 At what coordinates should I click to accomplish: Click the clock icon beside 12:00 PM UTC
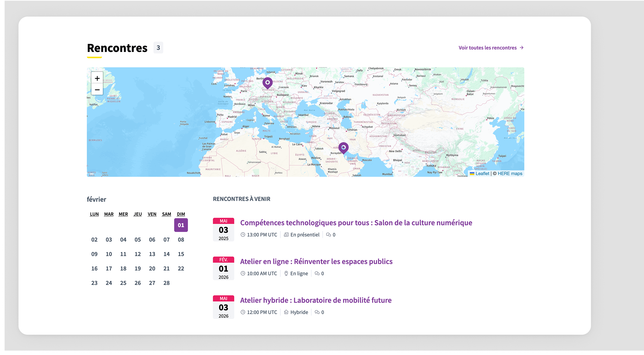click(x=243, y=312)
